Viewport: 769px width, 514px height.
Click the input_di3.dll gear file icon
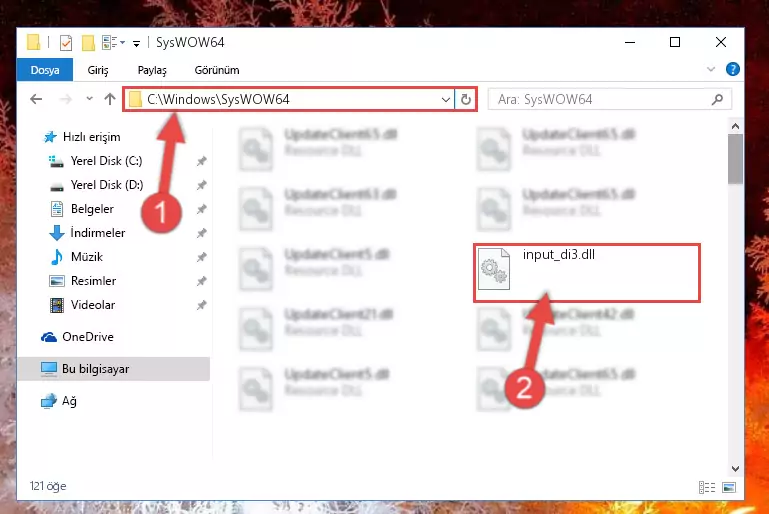(493, 269)
